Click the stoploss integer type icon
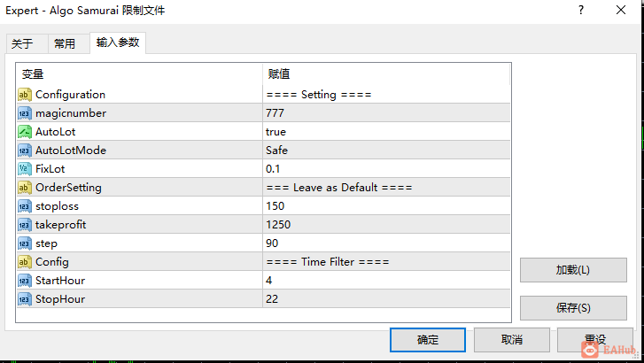The image size is (644, 363). tap(25, 206)
